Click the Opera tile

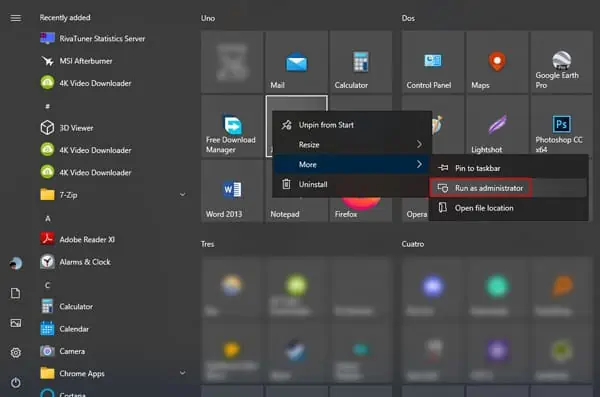[416, 210]
